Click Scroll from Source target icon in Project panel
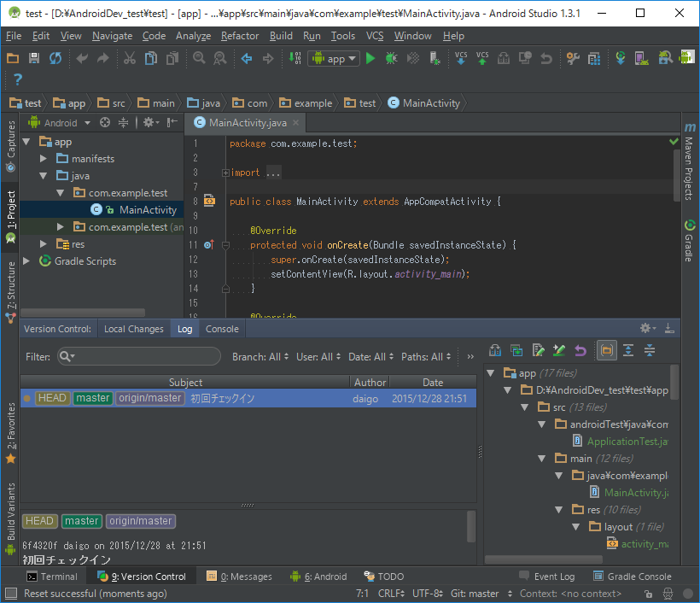700x603 pixels. [x=105, y=122]
